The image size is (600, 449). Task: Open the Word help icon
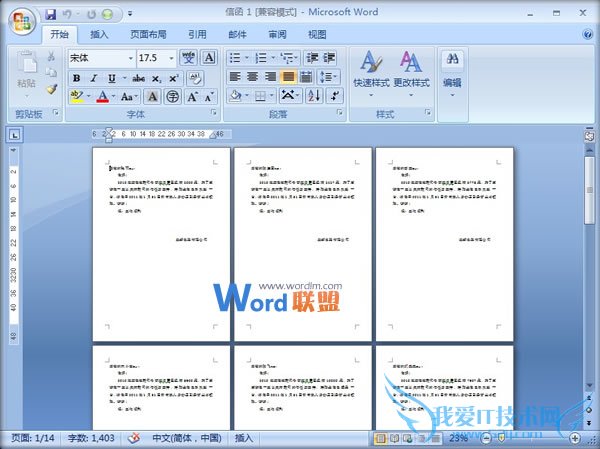pyautogui.click(x=587, y=34)
